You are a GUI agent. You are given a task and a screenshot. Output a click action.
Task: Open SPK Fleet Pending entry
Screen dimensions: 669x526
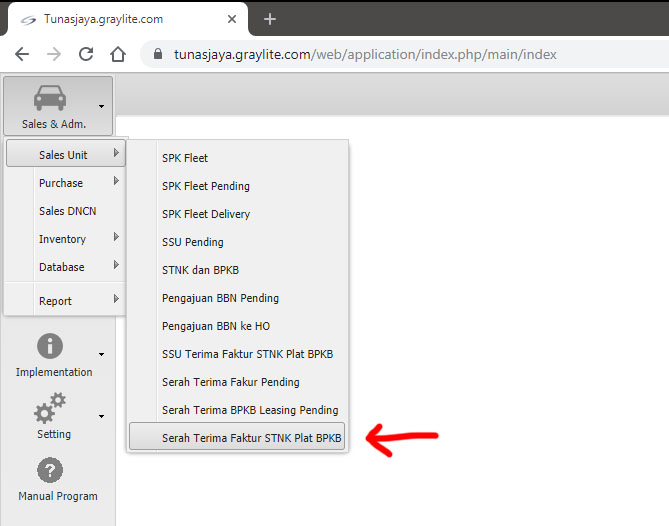pos(206,186)
